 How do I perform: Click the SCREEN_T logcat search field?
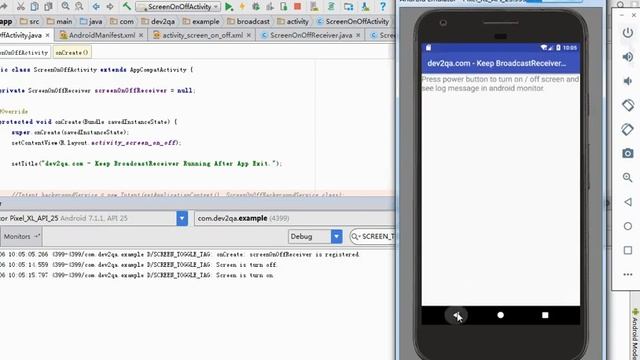[x=373, y=236]
